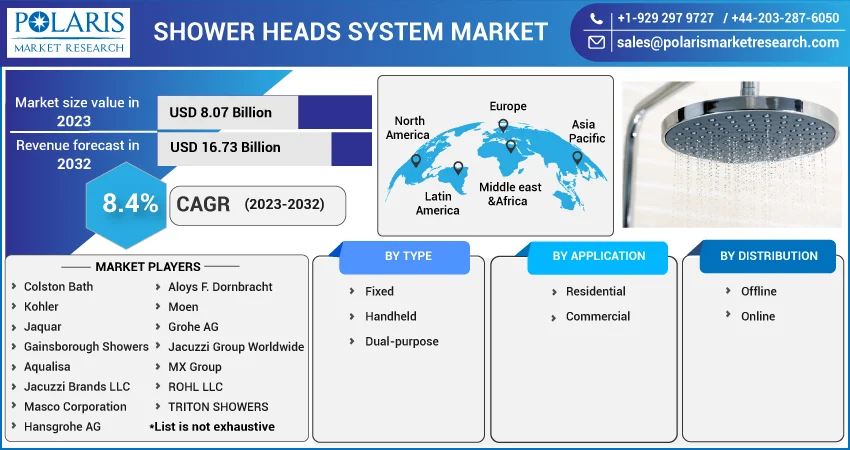850x450 pixels.
Task: Click the List is not exhaustive note
Action: (212, 427)
